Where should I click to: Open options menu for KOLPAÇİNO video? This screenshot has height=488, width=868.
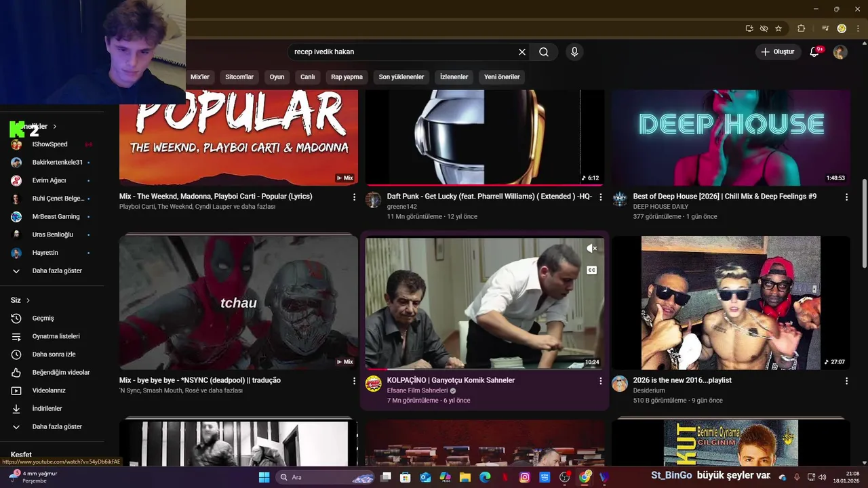pyautogui.click(x=600, y=381)
